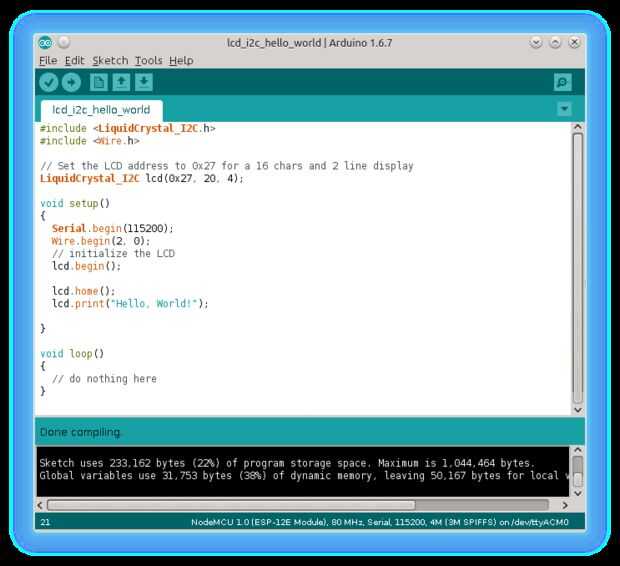
Task: Expand the tab options dropdown arrow
Action: tap(564, 108)
